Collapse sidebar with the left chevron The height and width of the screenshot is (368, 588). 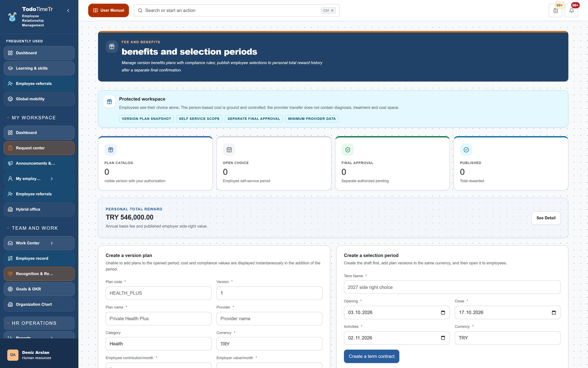(68, 10)
